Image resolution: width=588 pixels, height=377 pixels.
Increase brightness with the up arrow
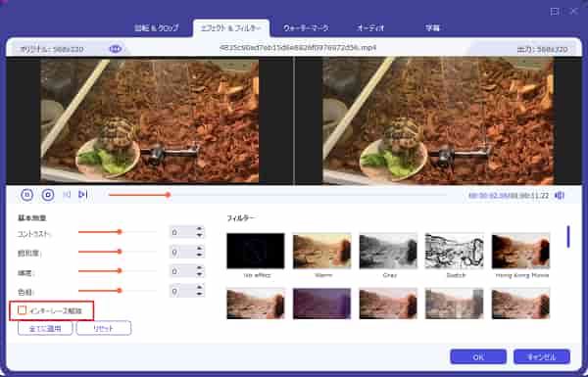200,267
